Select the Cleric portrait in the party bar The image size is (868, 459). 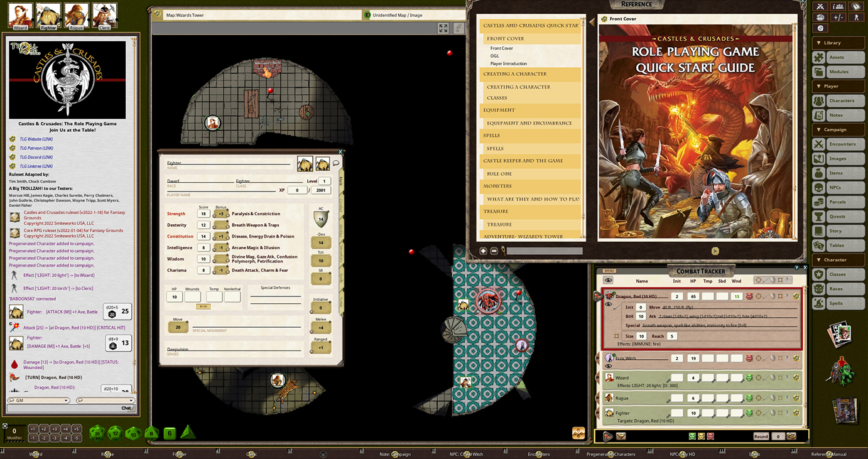tap(105, 16)
